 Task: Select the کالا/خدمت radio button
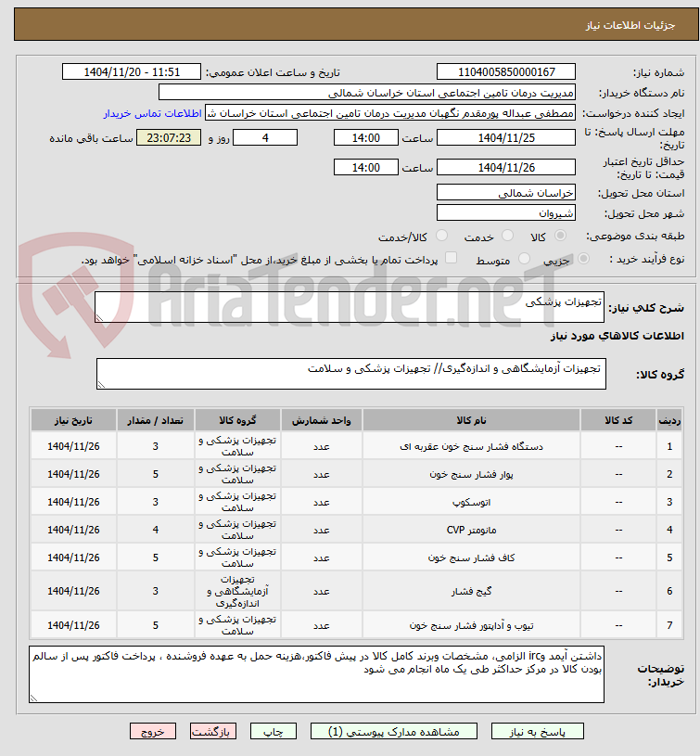click(x=441, y=236)
